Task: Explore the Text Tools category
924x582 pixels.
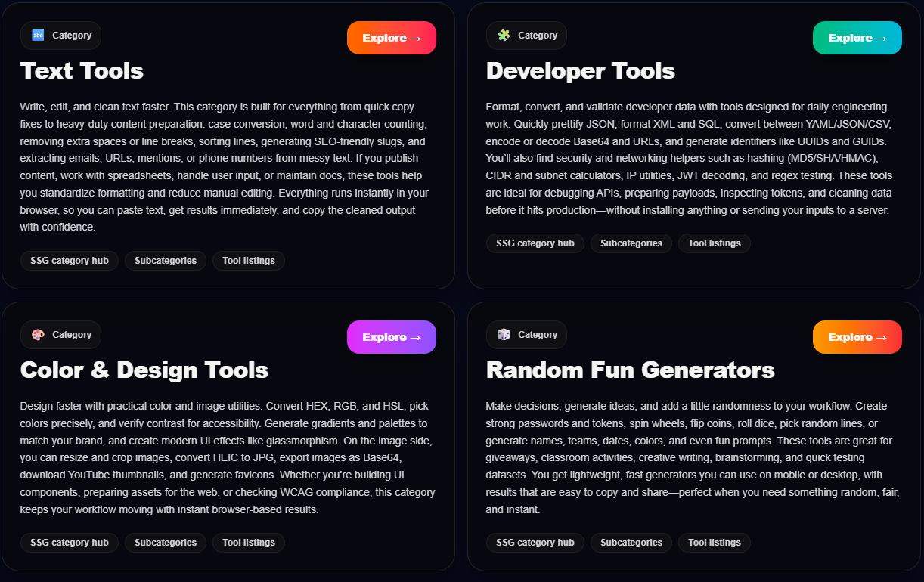Action: (391, 38)
